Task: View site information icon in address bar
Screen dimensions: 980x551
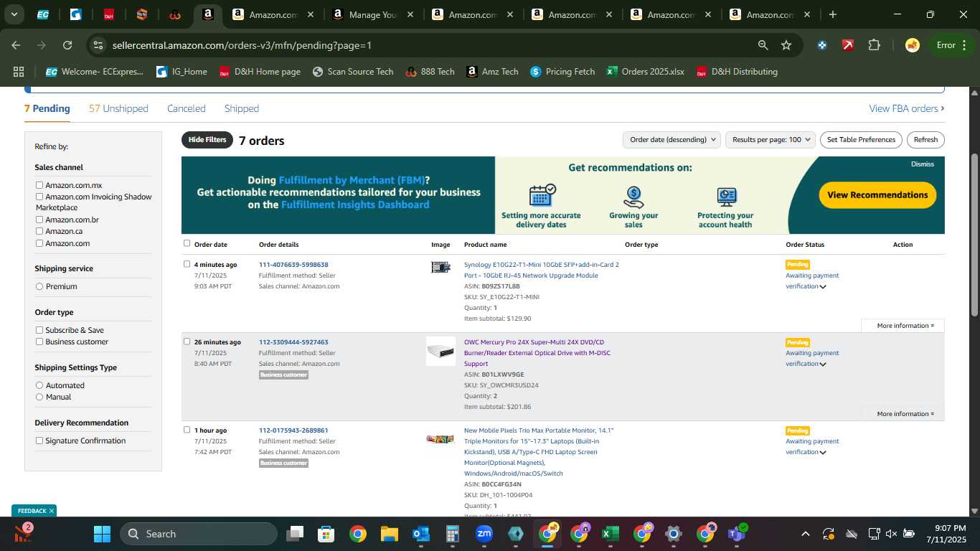Action: (x=98, y=45)
